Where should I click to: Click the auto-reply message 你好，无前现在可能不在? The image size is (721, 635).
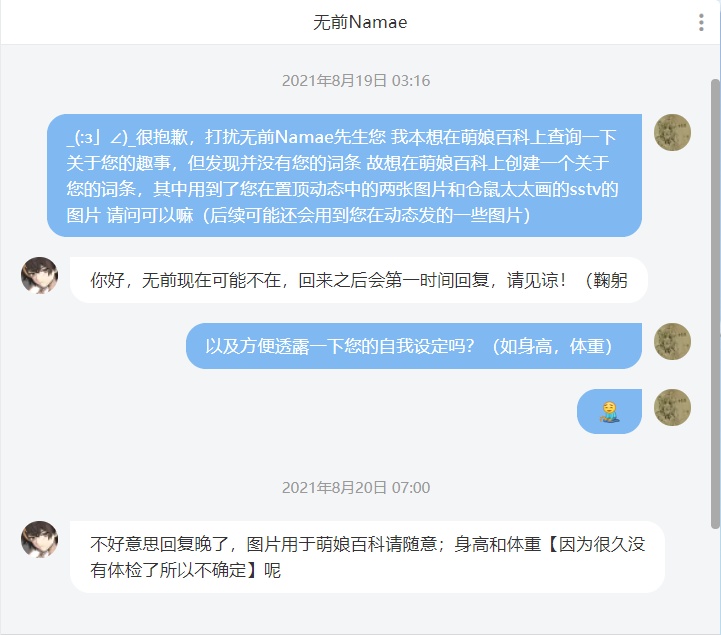click(359, 280)
